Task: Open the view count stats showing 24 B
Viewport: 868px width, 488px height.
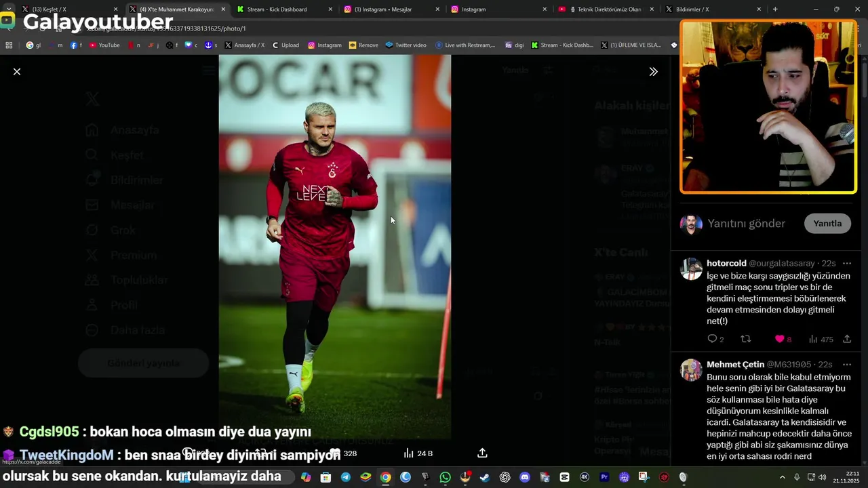Action: click(x=418, y=453)
